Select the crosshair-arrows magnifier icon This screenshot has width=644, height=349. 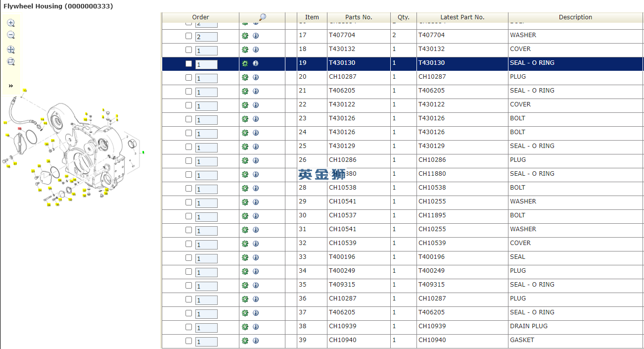tap(11, 50)
